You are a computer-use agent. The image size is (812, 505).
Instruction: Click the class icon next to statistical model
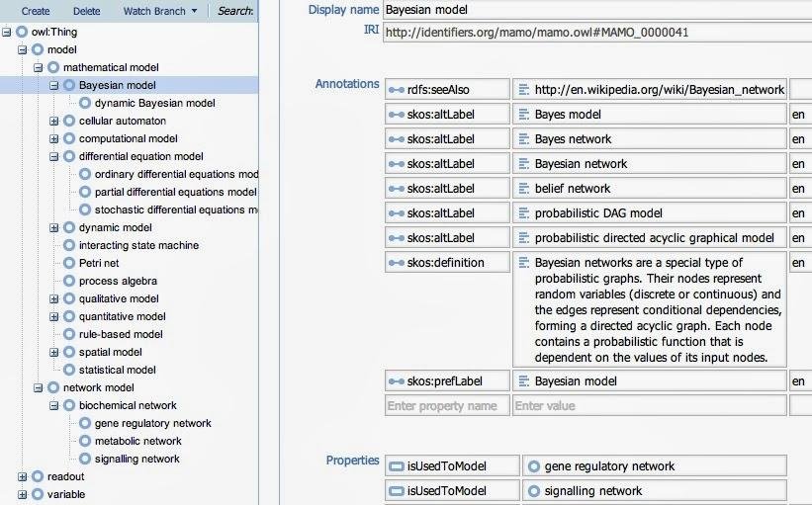[69, 370]
